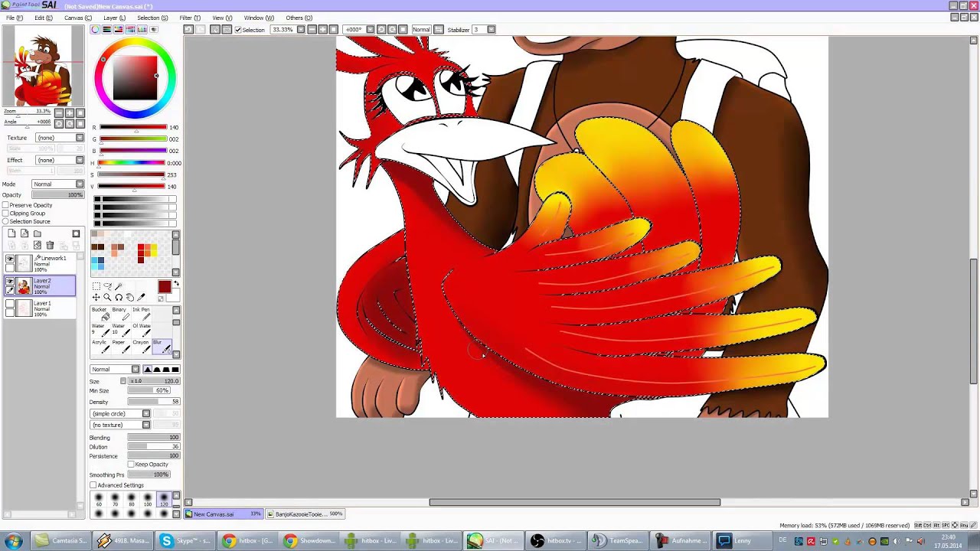Screen dimensions: 980x551
Task: Expand Advanced Settings checkbox
Action: (x=93, y=485)
